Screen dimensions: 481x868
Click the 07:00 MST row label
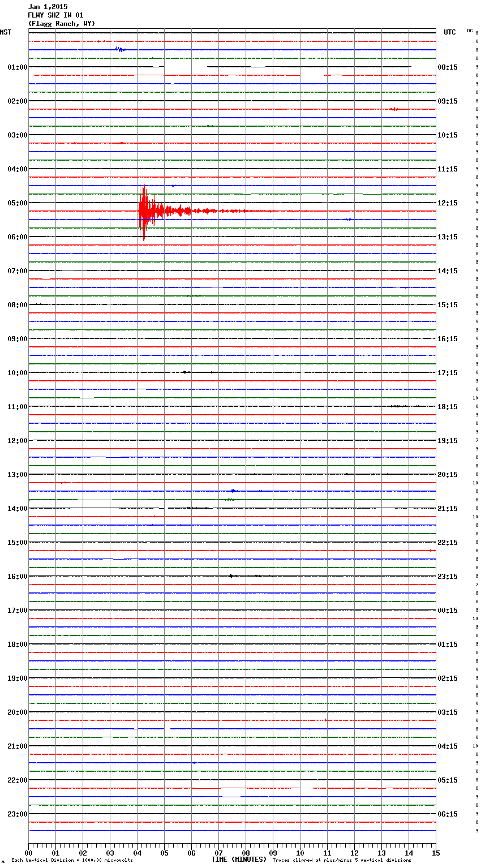(17, 271)
